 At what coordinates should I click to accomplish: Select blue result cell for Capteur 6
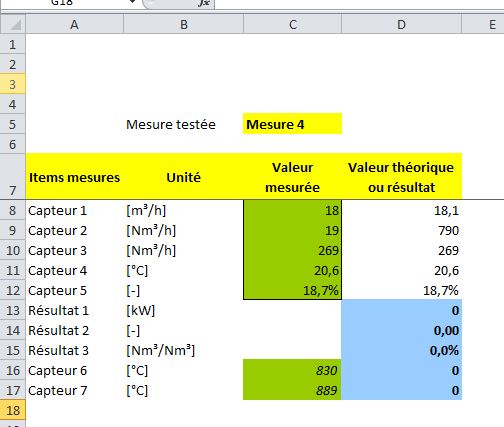pyautogui.click(x=402, y=370)
